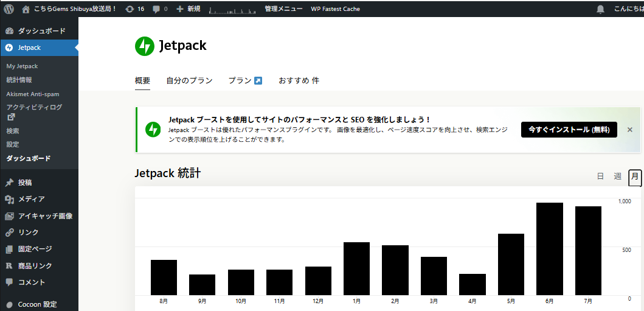
Task: Open the comments bubble icon showing 0
Action: [156, 9]
